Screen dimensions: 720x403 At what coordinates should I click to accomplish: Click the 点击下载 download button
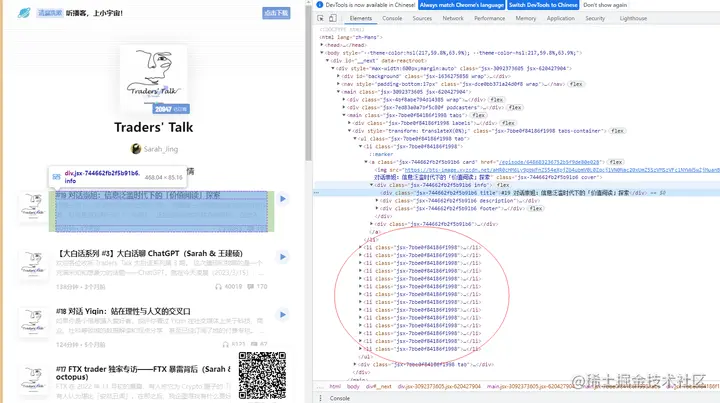276,13
